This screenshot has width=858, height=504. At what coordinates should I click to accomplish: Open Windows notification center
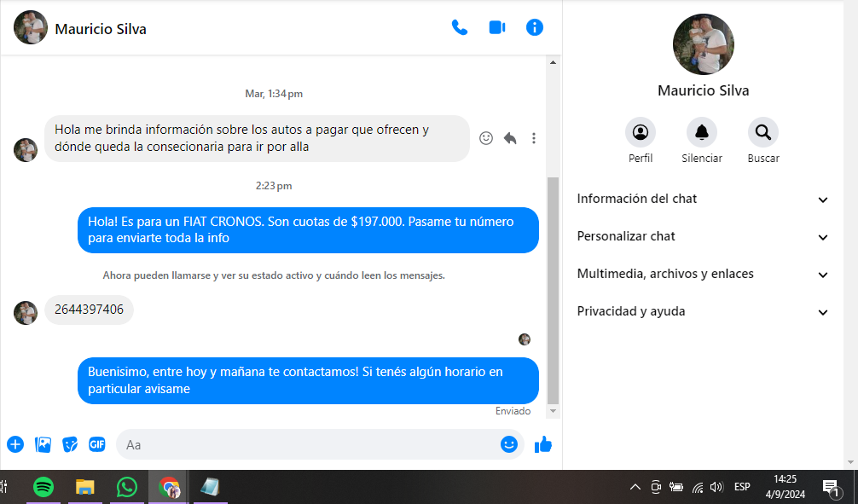coord(831,486)
